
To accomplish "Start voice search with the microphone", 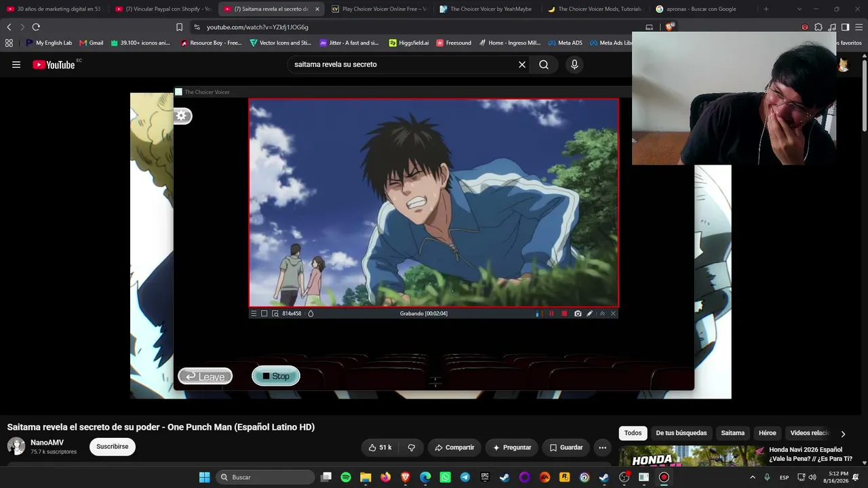I will coord(574,64).
